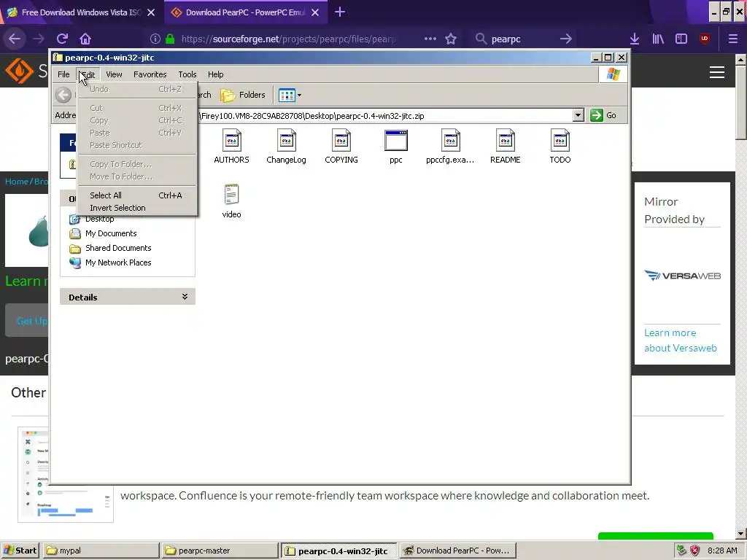The height and width of the screenshot is (560, 747).
Task: Switch to Download PearPC taskbar window
Action: pyautogui.click(x=458, y=551)
